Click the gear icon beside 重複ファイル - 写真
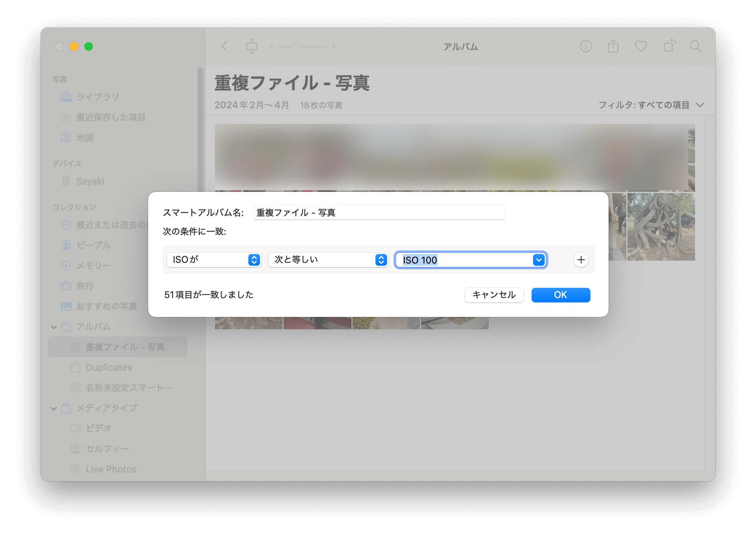Screen dimensions: 756x535 click(x=75, y=347)
